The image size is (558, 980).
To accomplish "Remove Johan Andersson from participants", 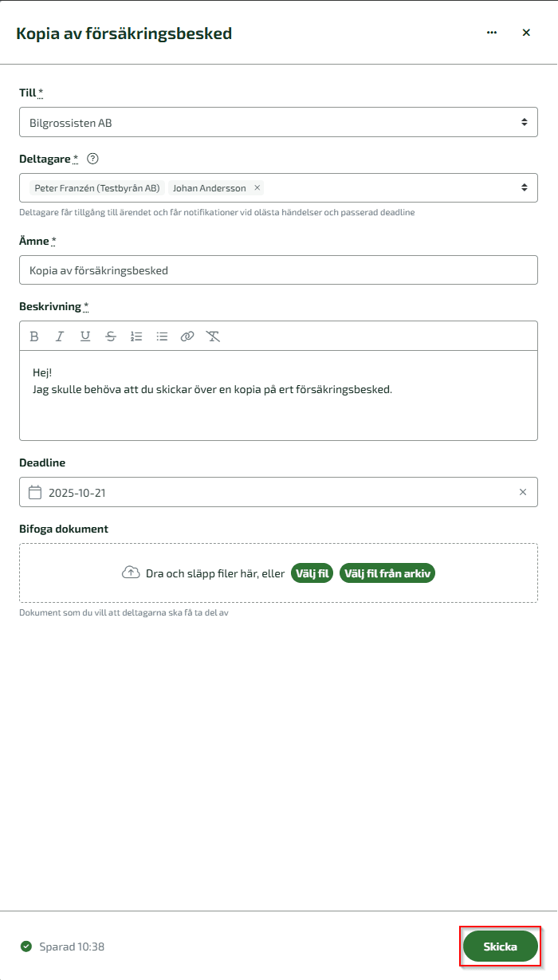I will 257,188.
